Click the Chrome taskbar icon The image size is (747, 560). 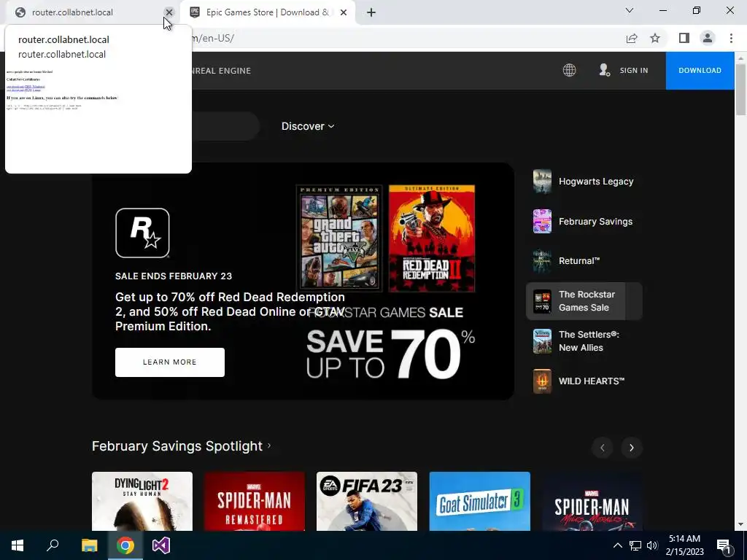[125, 545]
